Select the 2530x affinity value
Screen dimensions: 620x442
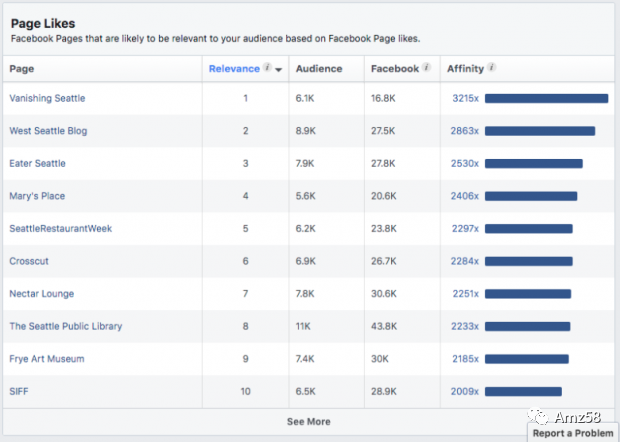coord(465,163)
